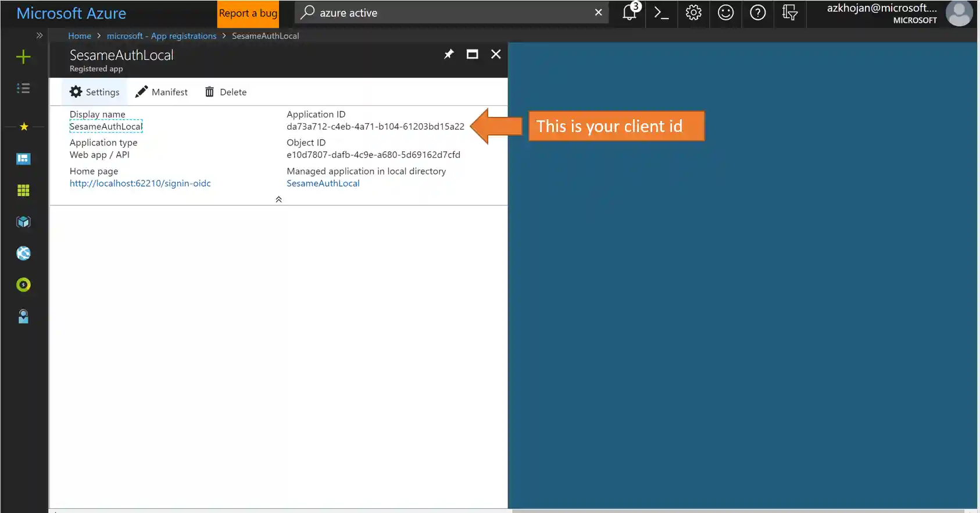980x513 pixels.
Task: Pin the SesameAuthLocal blade to the dashboard
Action: pos(449,54)
